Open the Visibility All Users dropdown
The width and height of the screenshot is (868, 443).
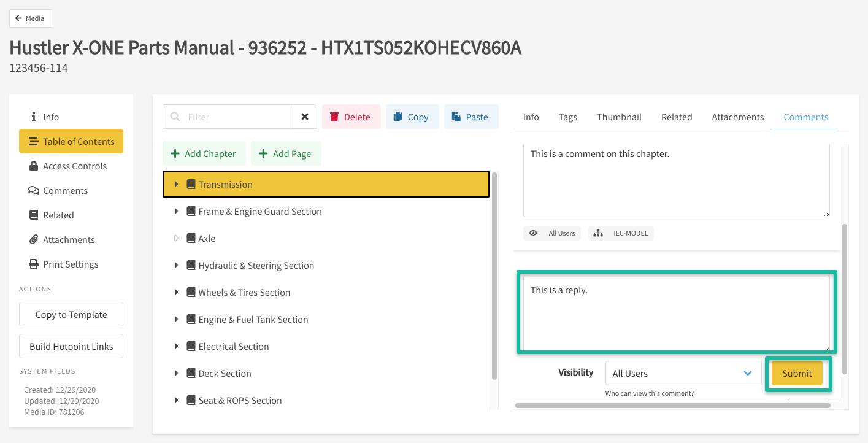click(683, 373)
